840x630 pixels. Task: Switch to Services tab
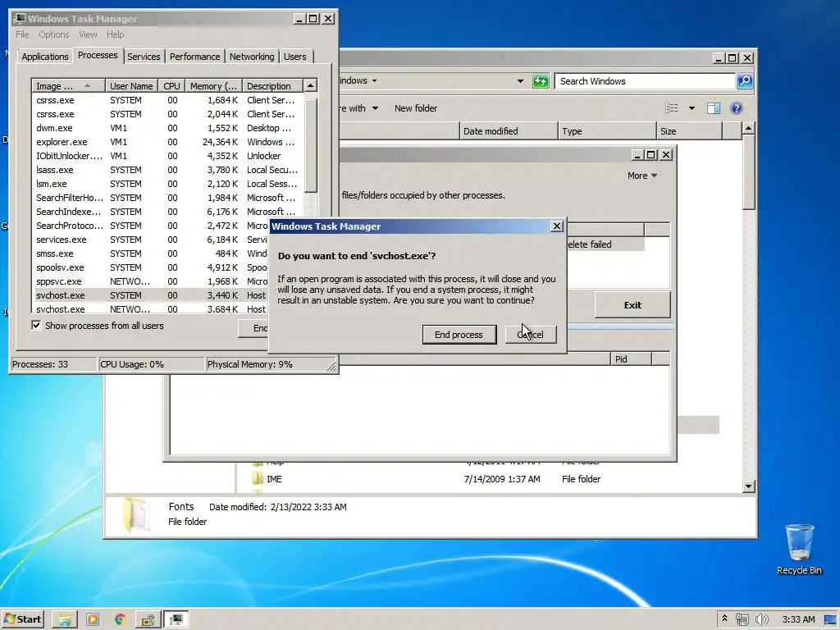pyautogui.click(x=144, y=57)
